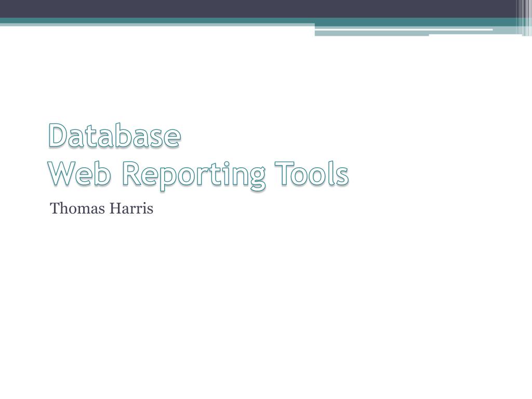Select the 'Thomas Harris' subtitle text
This screenshot has height=399, width=532.
[101, 208]
